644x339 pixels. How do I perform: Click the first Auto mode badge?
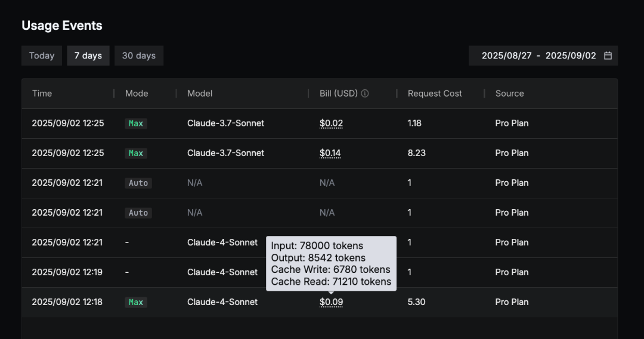(138, 183)
